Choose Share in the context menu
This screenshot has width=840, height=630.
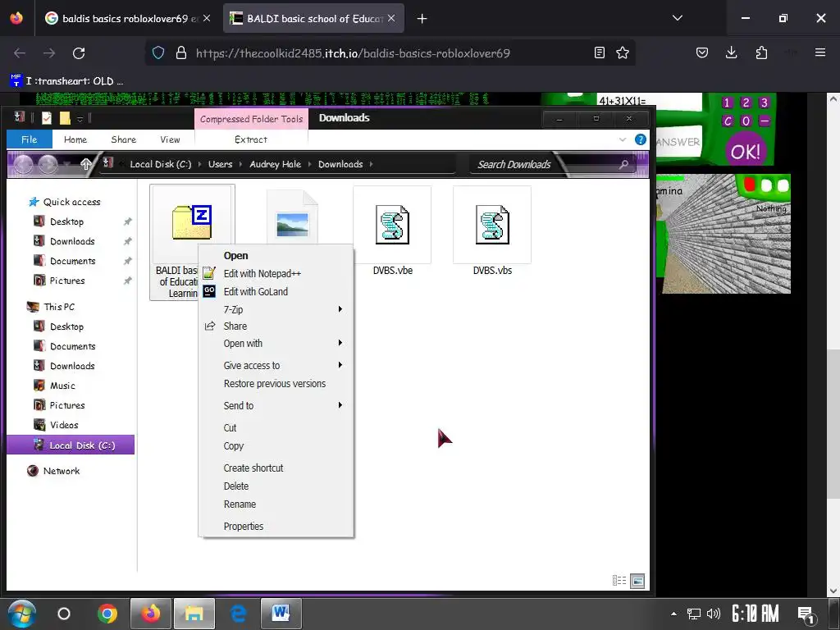[x=276, y=326]
